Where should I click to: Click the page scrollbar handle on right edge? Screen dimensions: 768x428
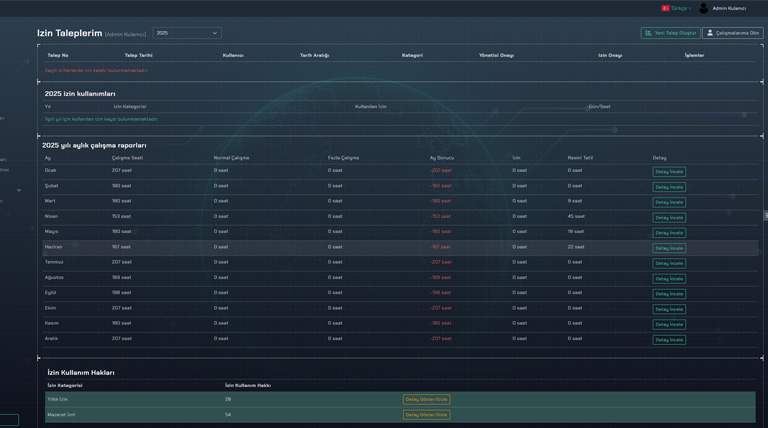pyautogui.click(x=765, y=215)
